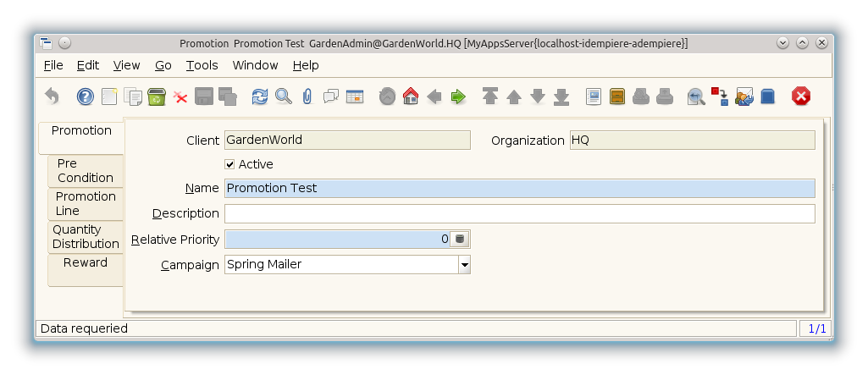Screen dimensions: 868x375
Task: Click the Refresh toolbar icon
Action: coord(260,97)
